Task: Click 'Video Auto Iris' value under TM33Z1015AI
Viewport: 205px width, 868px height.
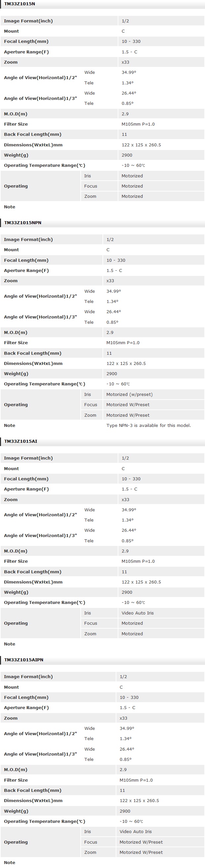Action: [138, 613]
